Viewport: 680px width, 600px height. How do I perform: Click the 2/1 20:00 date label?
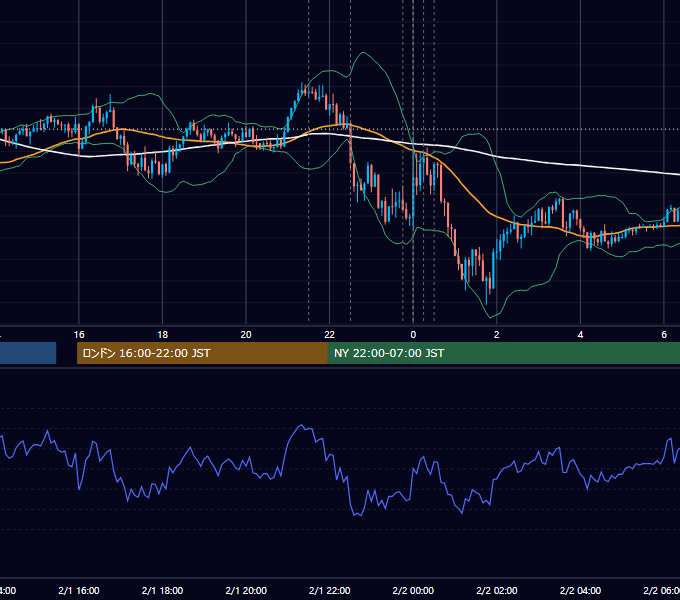coord(246,591)
